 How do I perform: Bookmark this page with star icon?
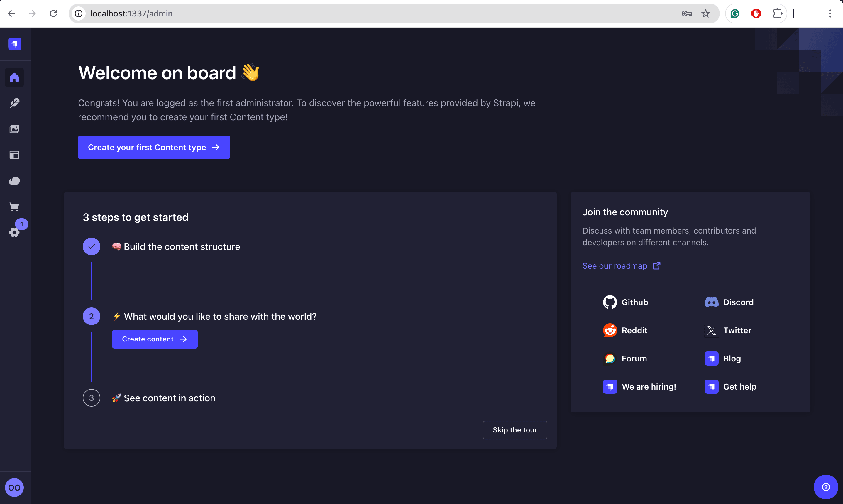click(x=705, y=13)
